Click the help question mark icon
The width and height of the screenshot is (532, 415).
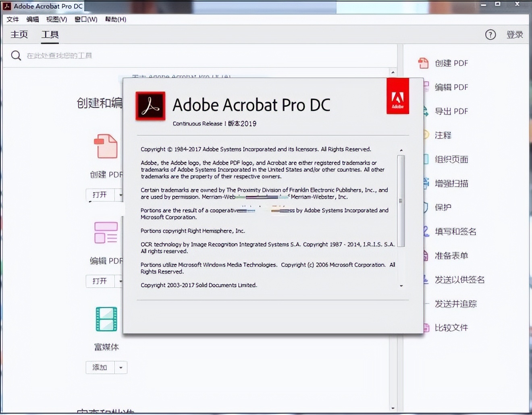(490, 35)
